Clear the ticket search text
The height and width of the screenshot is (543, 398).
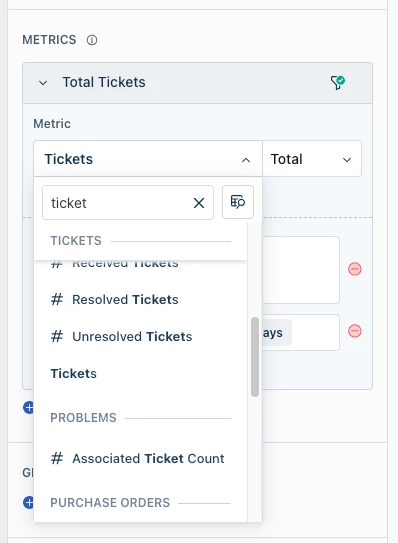(x=199, y=203)
